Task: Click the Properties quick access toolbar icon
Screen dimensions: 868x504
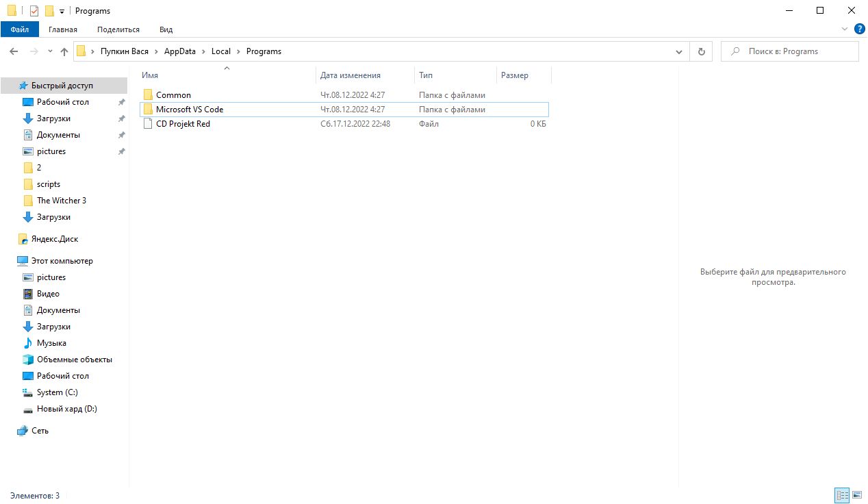Action: pyautogui.click(x=34, y=11)
